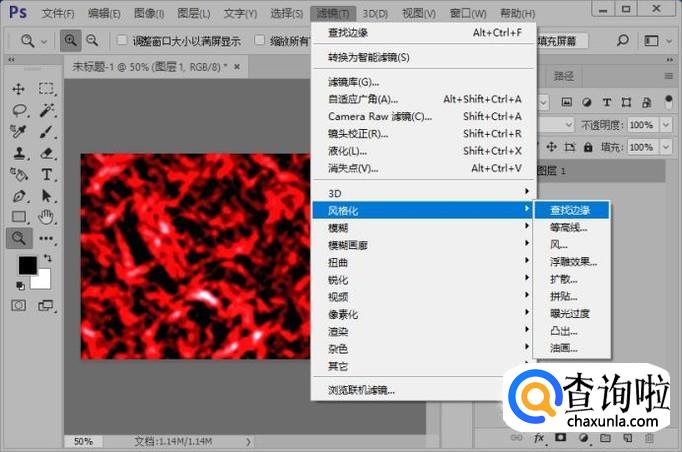Pick the Lasso tool
The image size is (682, 452).
click(x=19, y=110)
